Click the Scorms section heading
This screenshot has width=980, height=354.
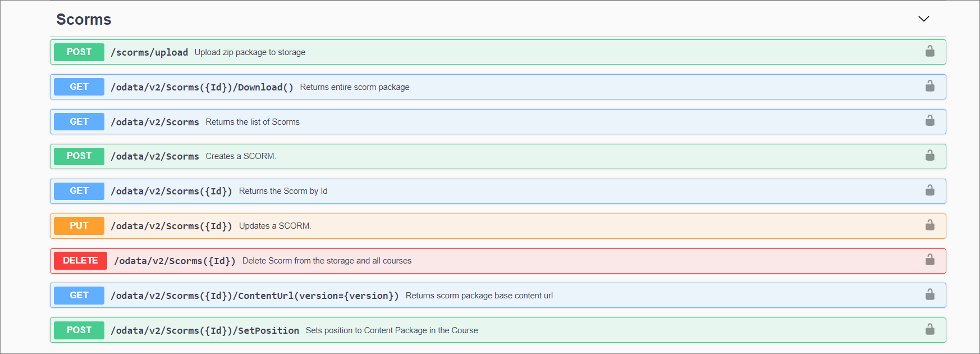click(x=84, y=20)
